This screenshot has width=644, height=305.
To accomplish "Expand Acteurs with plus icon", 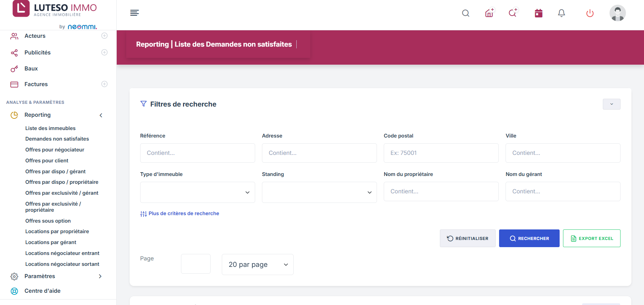I will tap(104, 36).
